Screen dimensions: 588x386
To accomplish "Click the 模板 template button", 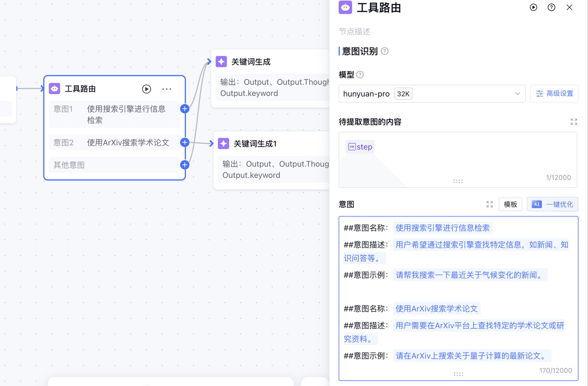I will pyautogui.click(x=510, y=204).
